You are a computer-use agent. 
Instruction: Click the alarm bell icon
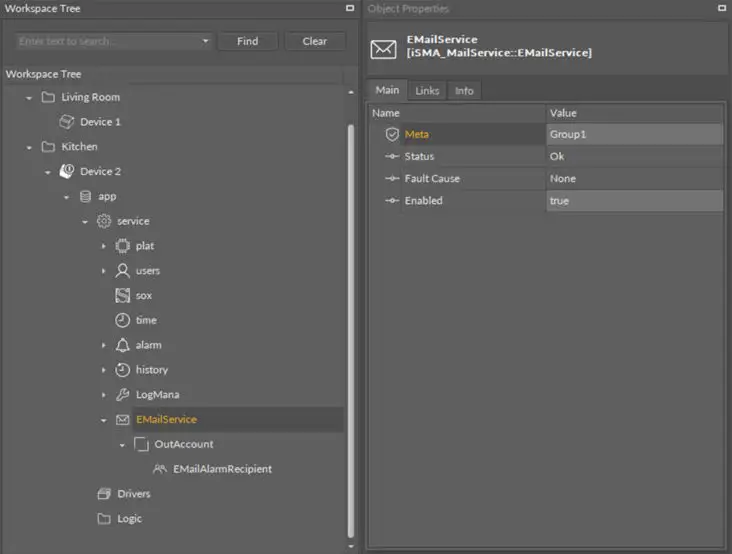[122, 345]
